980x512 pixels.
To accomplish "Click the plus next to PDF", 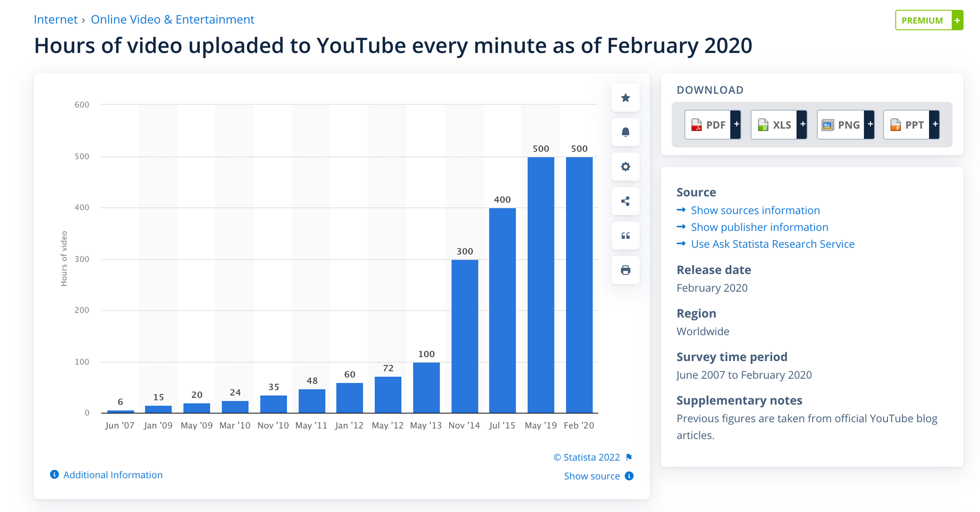I will pos(736,124).
